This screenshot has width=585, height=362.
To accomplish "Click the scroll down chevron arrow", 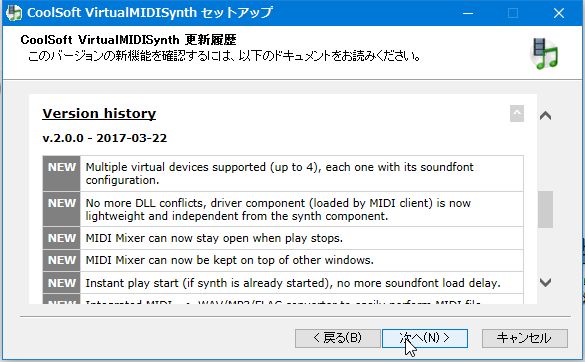I will point(545,283).
